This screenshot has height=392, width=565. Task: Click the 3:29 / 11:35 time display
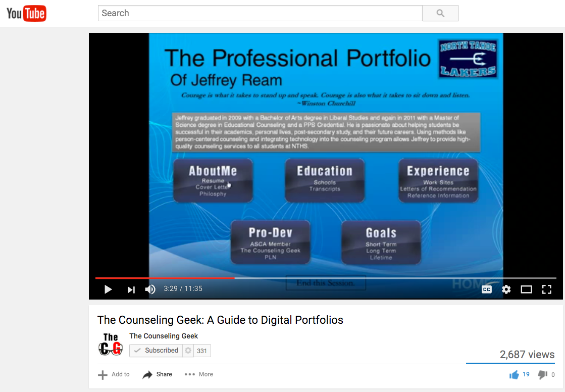[183, 288]
